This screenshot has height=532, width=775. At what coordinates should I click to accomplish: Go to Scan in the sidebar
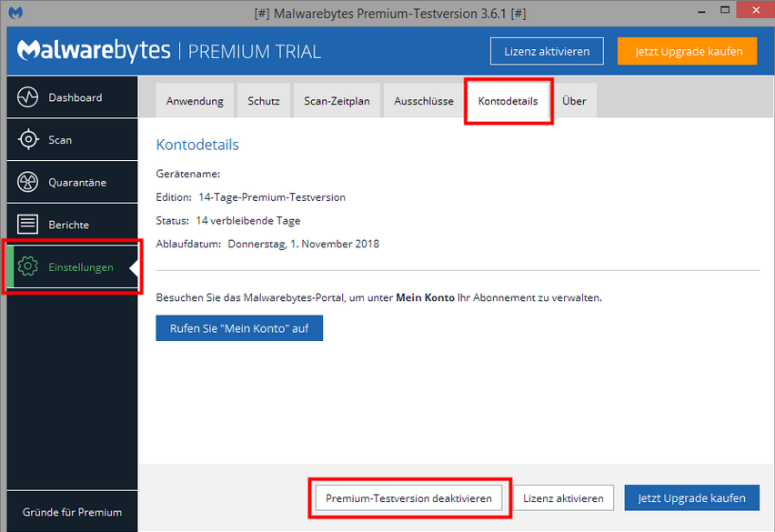[72, 140]
